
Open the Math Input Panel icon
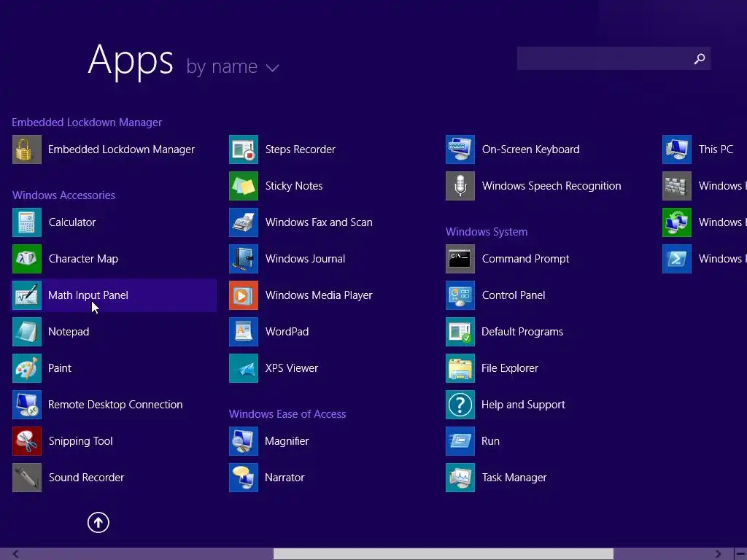point(27,295)
